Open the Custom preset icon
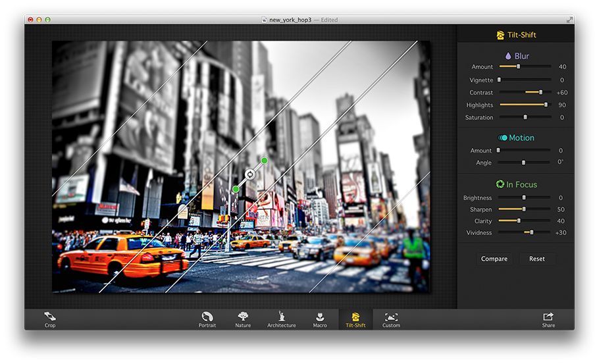Image resolution: width=599 pixels, height=364 pixels. pos(391,317)
